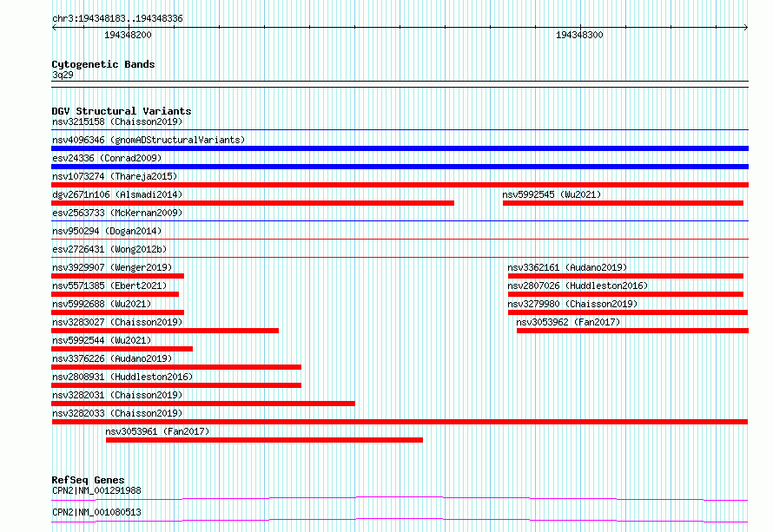The image size is (773, 532).
Task: Open nsv5992544 (Wu2021) variant label
Action: coord(102,340)
